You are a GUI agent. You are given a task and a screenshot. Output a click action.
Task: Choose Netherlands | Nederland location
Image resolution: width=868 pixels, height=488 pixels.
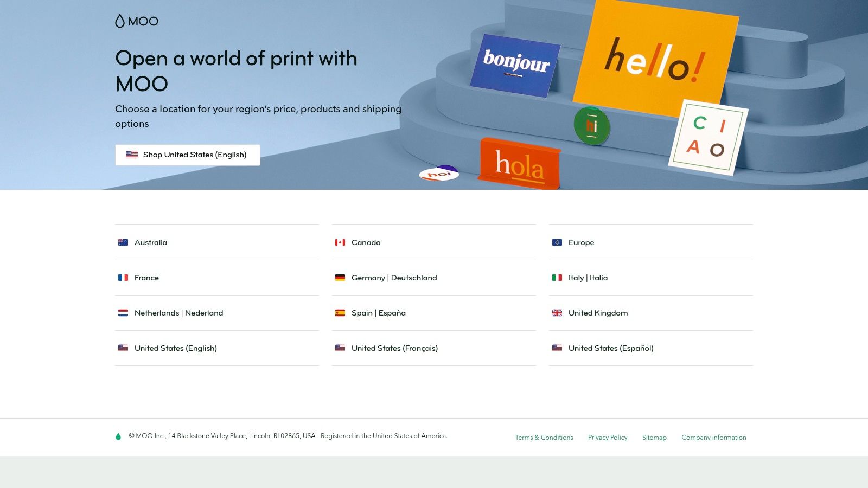pyautogui.click(x=178, y=313)
